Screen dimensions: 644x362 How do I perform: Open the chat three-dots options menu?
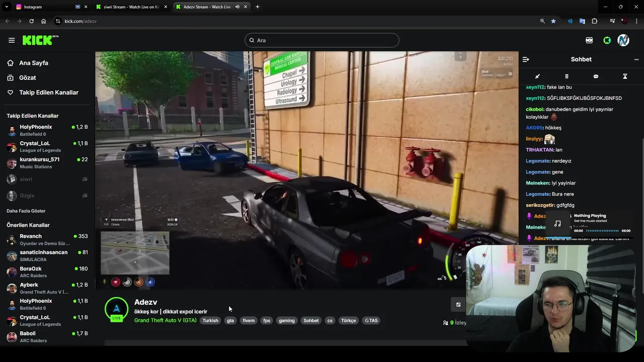636,59
